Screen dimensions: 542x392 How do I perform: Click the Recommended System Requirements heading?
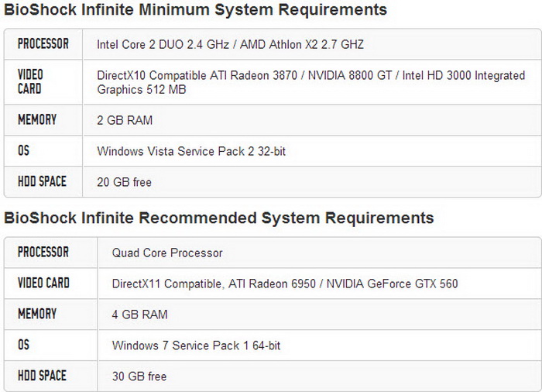[x=219, y=218]
